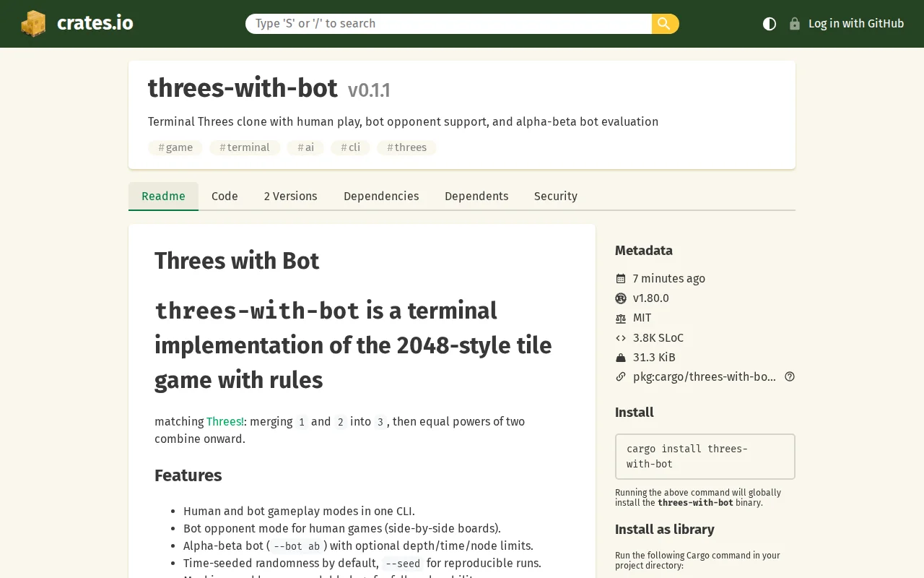Open the purl help question-mark icon
The height and width of the screenshot is (578, 924).
point(790,376)
